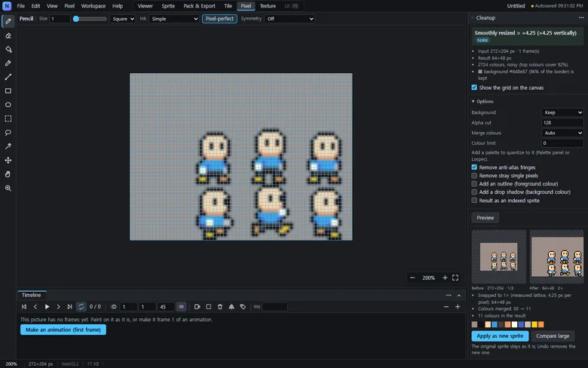Screen dimensions: 588x368
Task: Open the Symmetry Off dropdown
Action: [x=289, y=19]
